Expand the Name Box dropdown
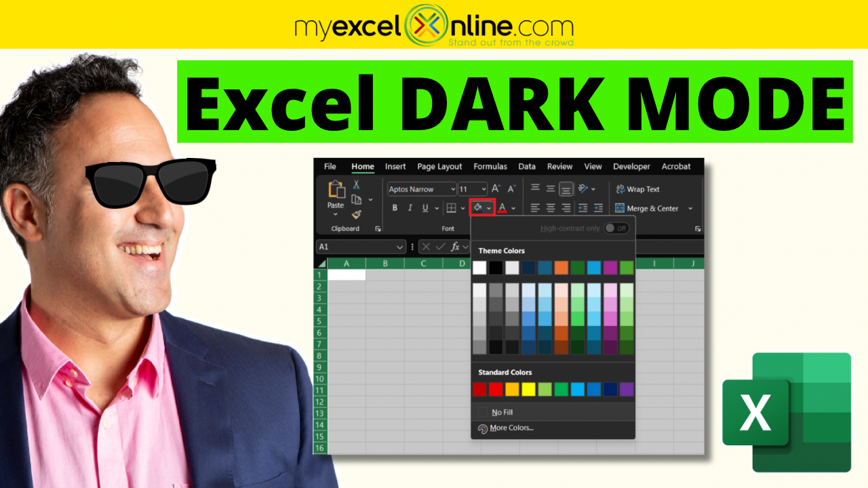The width and height of the screenshot is (868, 488). point(400,247)
